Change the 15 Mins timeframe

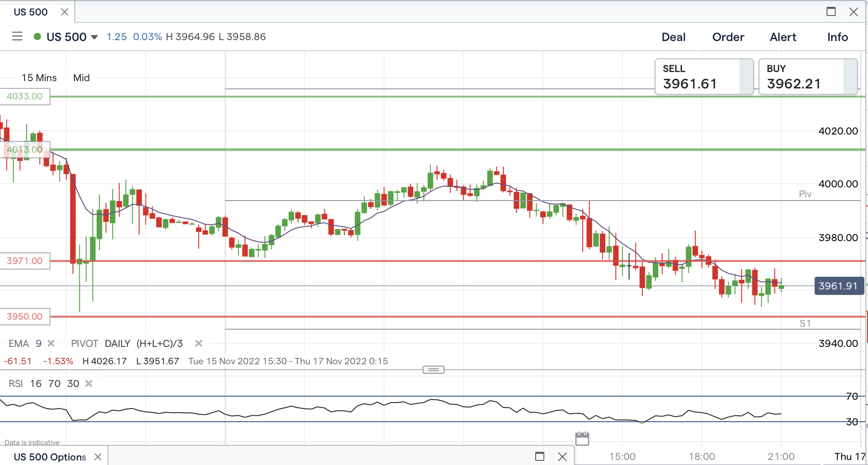coord(39,78)
